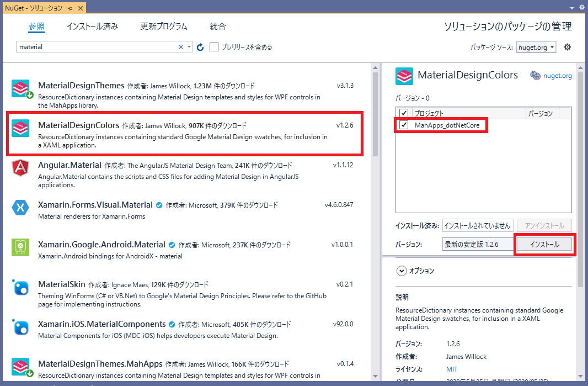Image resolution: width=588 pixels, height=386 pixels.
Task: Close the NuGet solution tab
Action: coord(80,8)
